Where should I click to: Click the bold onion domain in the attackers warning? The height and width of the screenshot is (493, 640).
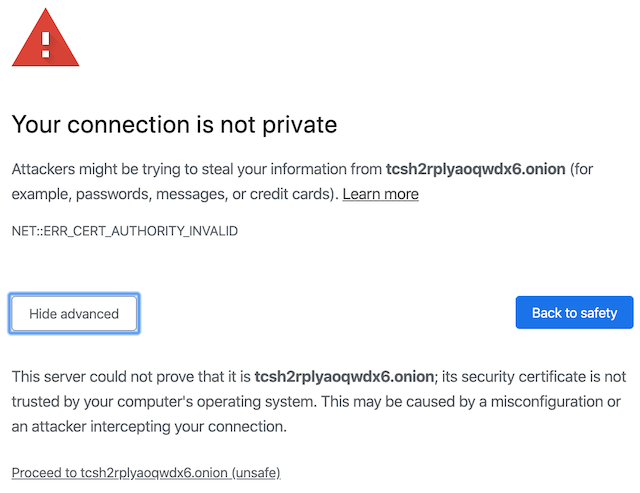475,168
